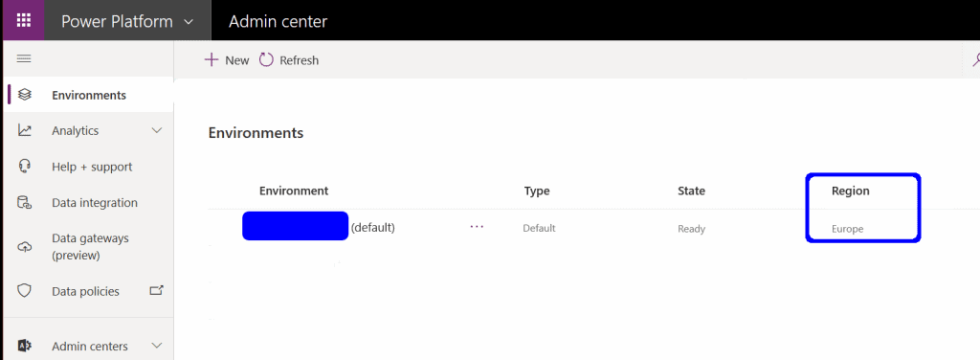Screen dimensions: 980x360
Task: Sort by the Region column header
Action: pyautogui.click(x=850, y=191)
